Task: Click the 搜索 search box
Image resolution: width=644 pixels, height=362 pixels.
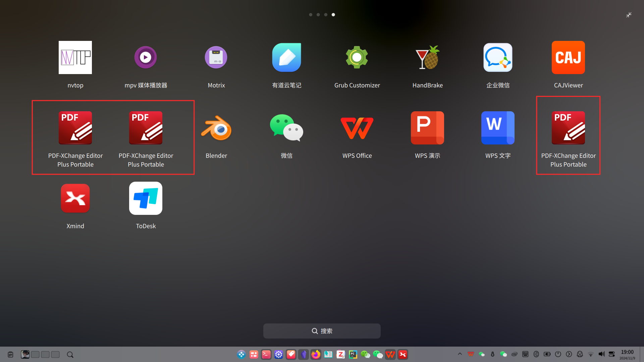Action: tap(322, 331)
